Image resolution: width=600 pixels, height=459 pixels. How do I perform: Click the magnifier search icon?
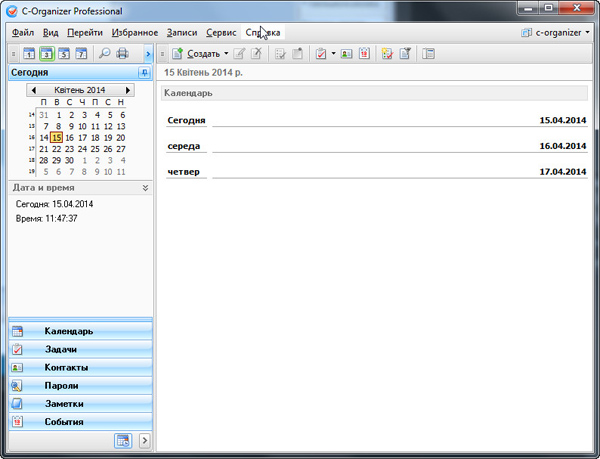point(105,53)
